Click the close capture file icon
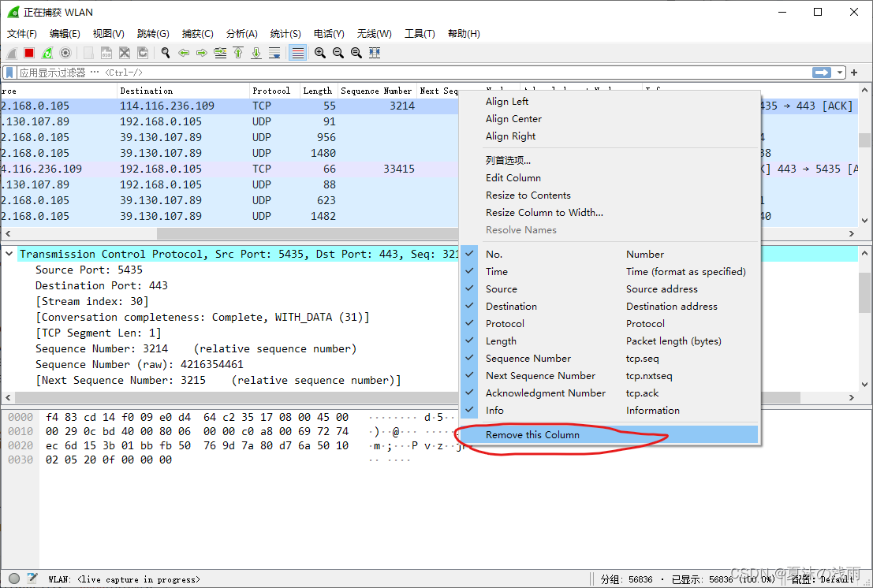The image size is (873, 588). tap(125, 53)
